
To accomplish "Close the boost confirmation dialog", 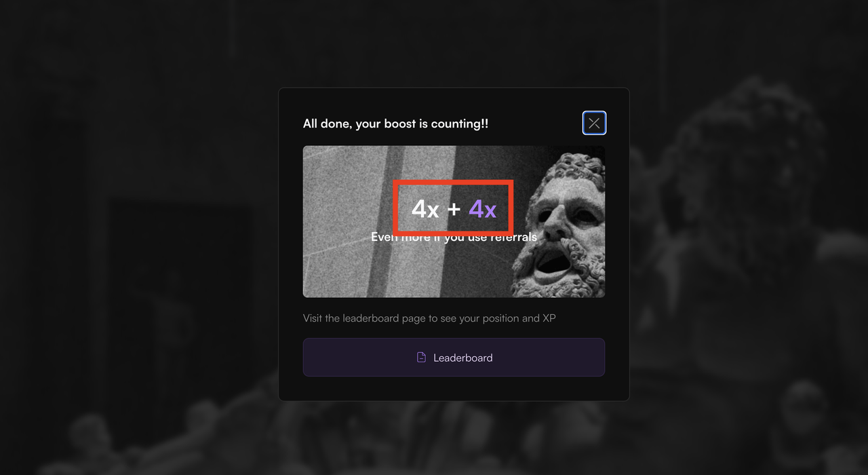I will click(x=594, y=123).
